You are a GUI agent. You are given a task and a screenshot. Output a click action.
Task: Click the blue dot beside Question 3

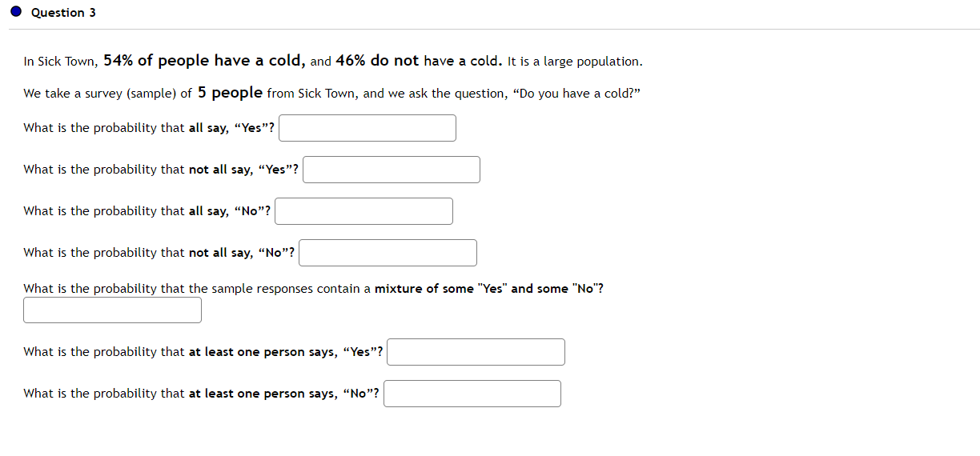(x=16, y=13)
